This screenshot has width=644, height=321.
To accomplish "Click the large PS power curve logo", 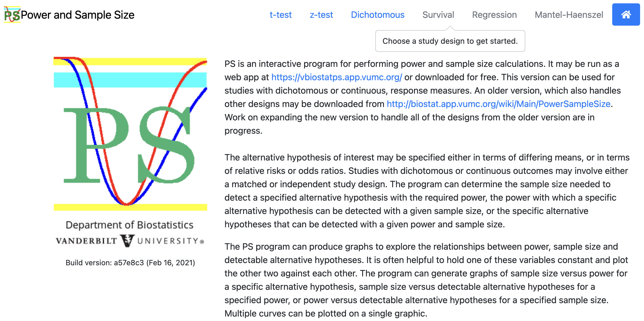I will coord(130,134).
